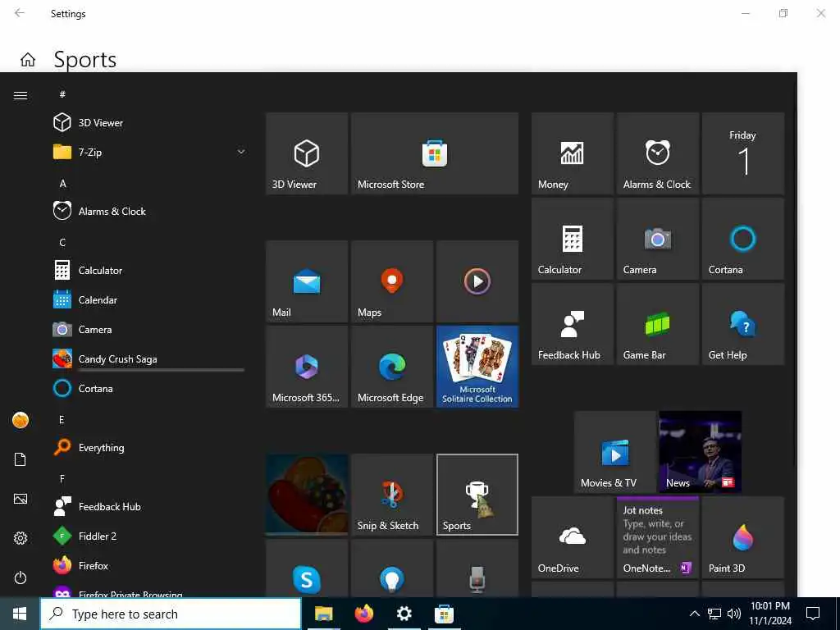Open the Movies & TV tile
Viewport: 840px width, 630px height.
(615, 452)
